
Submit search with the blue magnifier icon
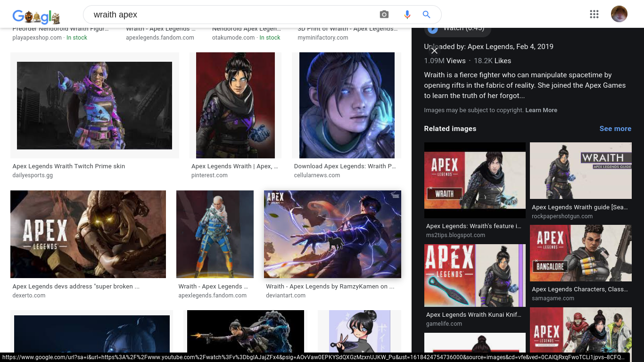coord(427,15)
